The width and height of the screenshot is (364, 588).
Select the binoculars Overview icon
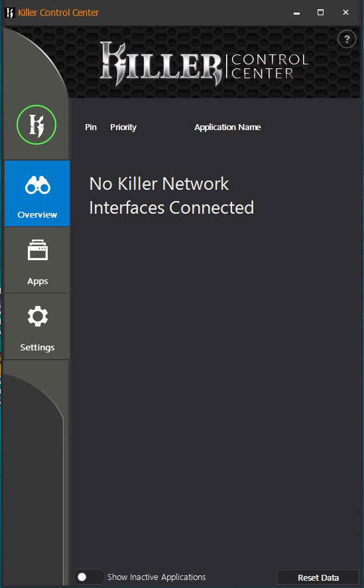pyautogui.click(x=37, y=185)
